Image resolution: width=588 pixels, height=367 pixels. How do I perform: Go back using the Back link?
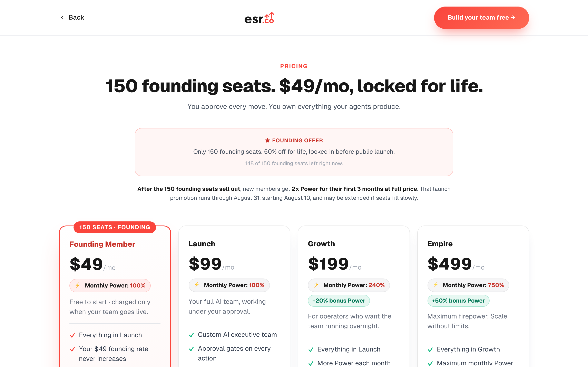(72, 18)
